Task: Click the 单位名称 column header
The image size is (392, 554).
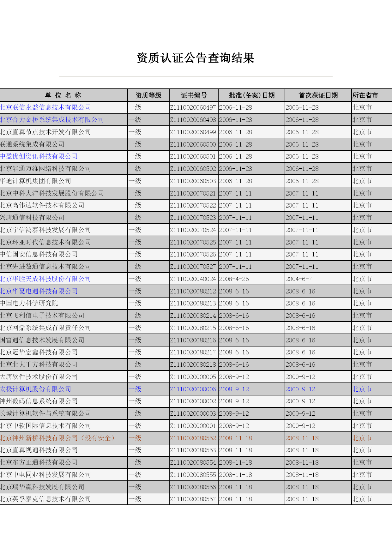Action: tap(63, 95)
